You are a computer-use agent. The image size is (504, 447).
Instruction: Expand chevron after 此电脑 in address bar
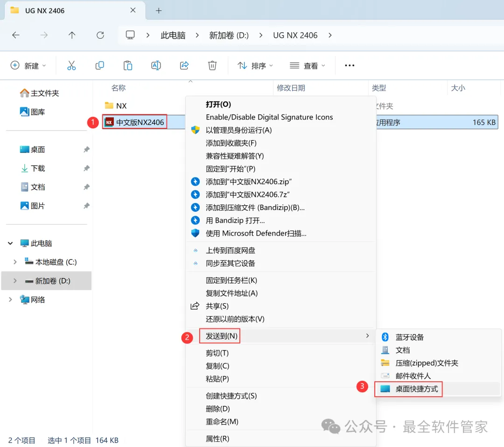pos(197,35)
